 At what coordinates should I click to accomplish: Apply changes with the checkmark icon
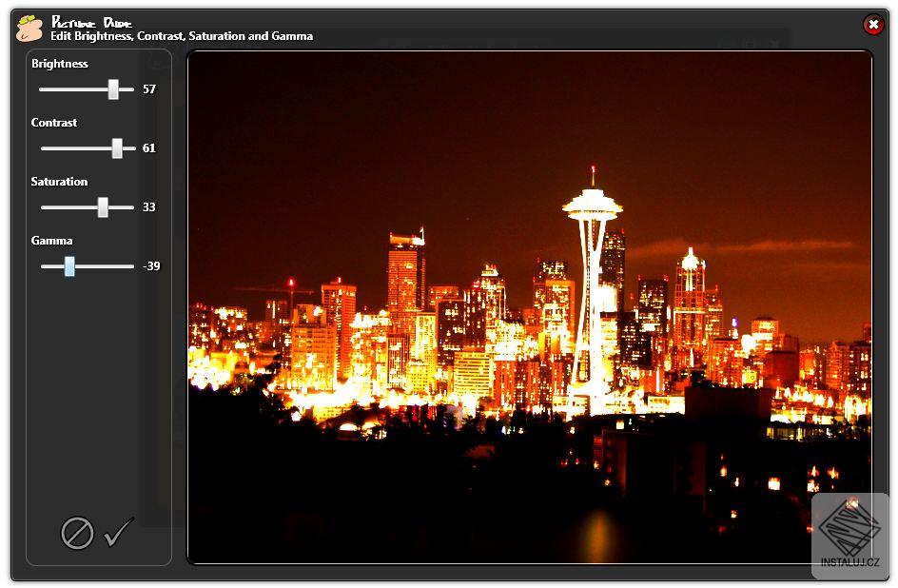tap(119, 531)
